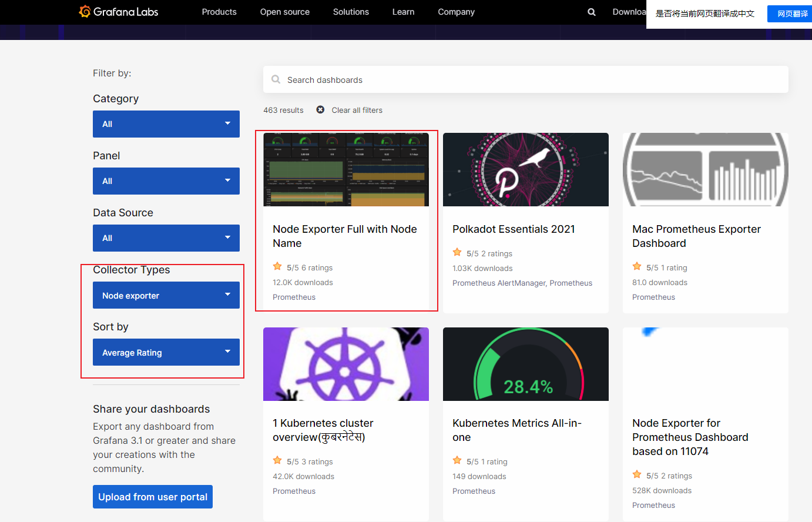812x522 pixels.
Task: Click star icon on Mac Prometheus Exporter card
Action: pos(637,267)
